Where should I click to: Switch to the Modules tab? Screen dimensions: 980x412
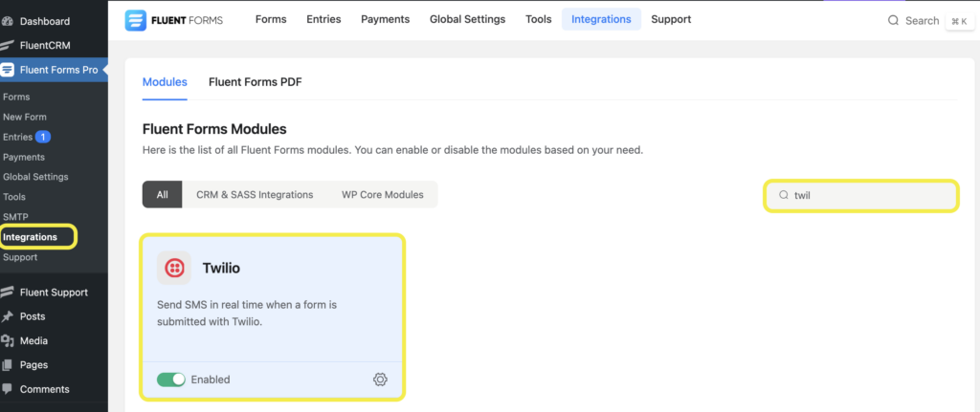165,82
